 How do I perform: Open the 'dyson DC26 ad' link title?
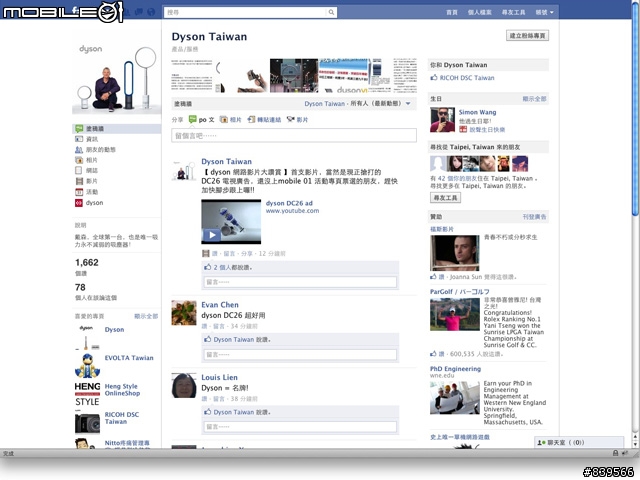[289, 203]
